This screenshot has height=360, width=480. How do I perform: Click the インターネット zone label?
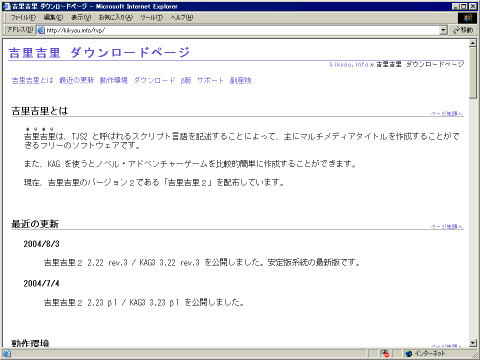point(430,354)
